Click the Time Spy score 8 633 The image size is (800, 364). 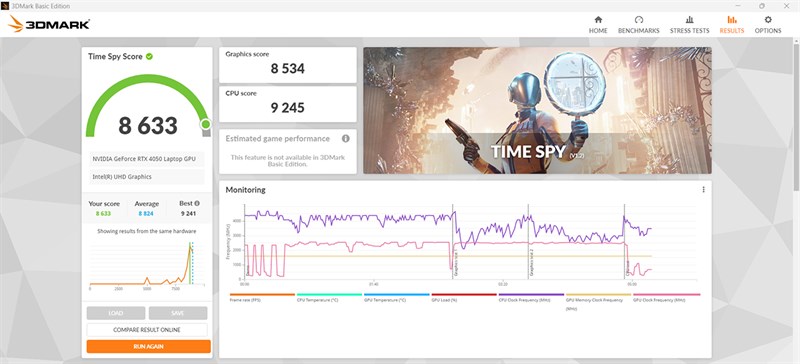point(148,125)
